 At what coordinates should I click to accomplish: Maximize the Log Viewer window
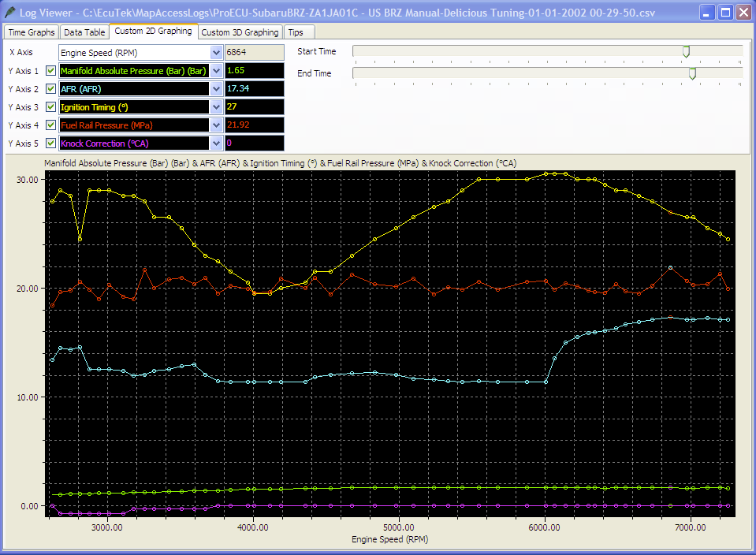[726, 12]
